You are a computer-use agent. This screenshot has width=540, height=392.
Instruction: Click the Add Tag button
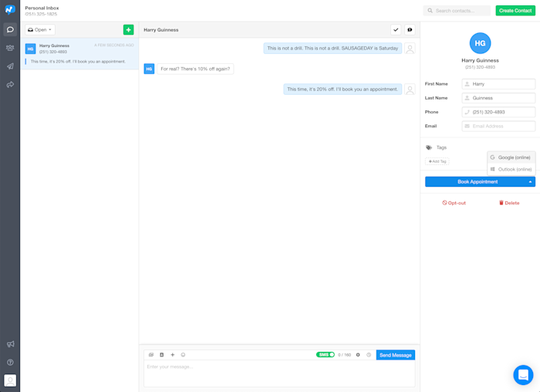point(437,161)
